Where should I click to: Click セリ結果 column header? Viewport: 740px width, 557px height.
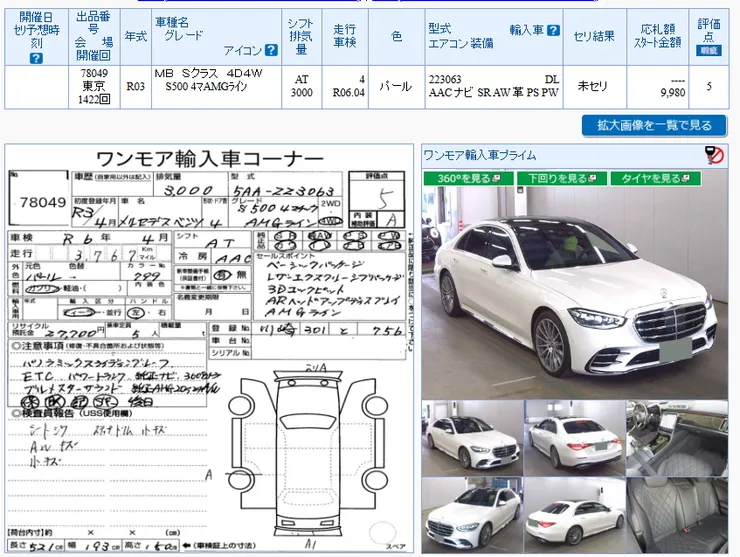[594, 36]
